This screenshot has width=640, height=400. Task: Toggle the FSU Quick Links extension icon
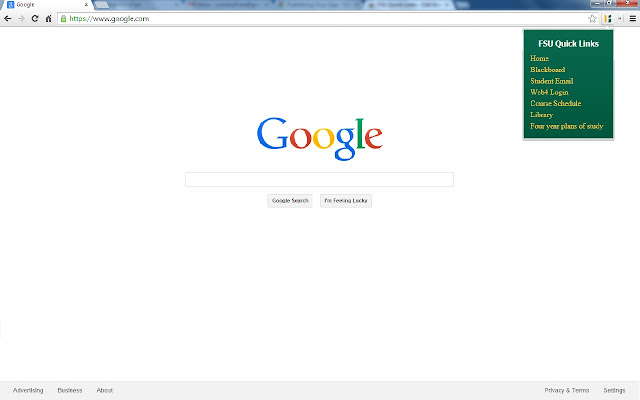608,18
